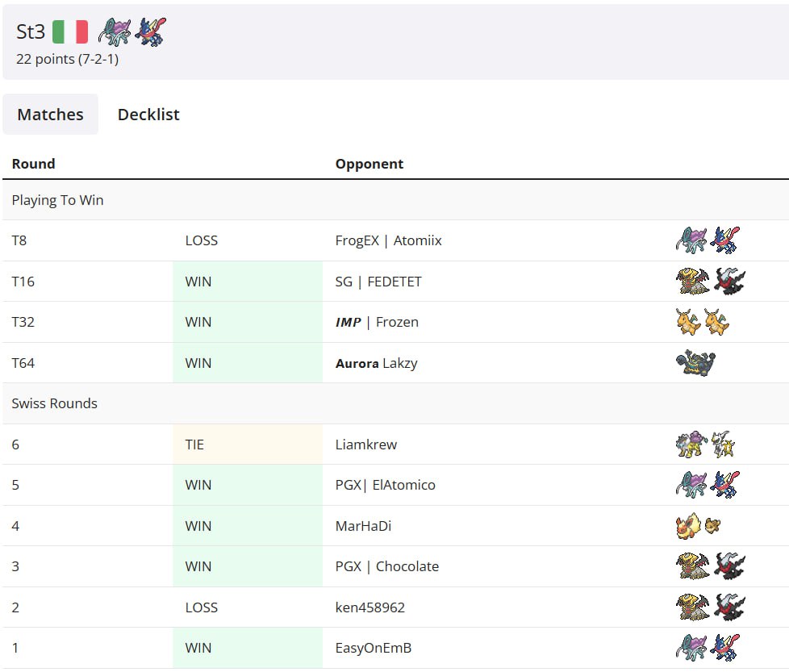Screen dimensions: 789x672
Task: Click the Darkrai icon in the SG | FEDETET row
Action: [x=728, y=282]
